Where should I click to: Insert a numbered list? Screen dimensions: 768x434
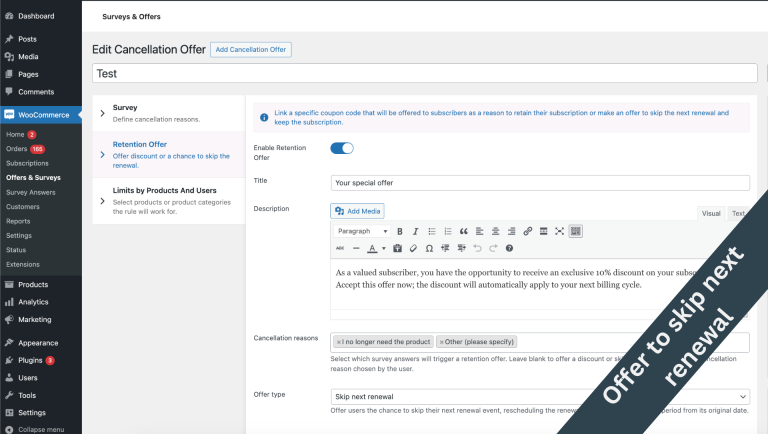[x=448, y=231]
